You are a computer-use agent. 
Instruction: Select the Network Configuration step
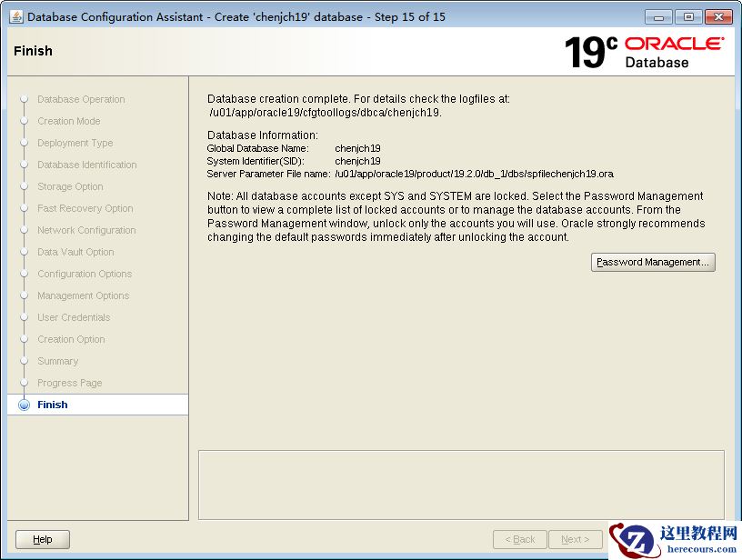[x=86, y=230]
